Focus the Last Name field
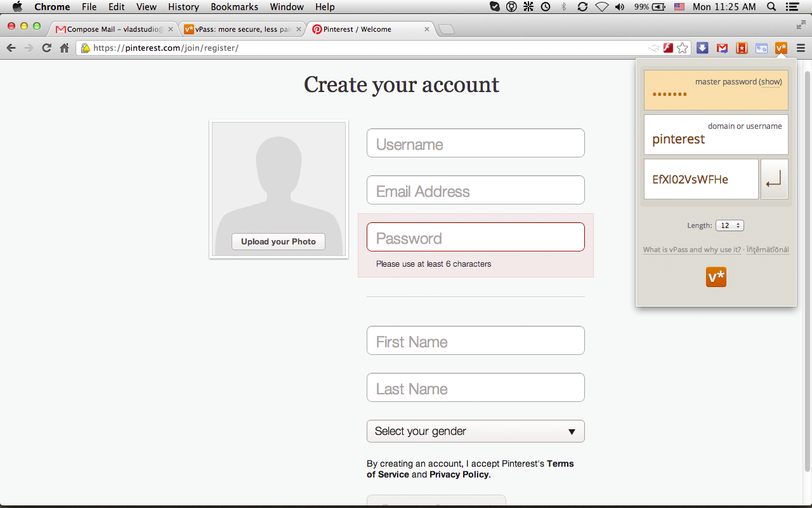 coord(476,387)
